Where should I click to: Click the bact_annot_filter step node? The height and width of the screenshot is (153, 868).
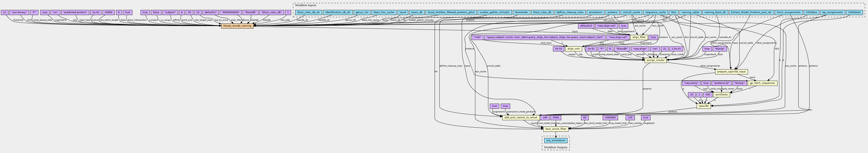(x=556, y=129)
